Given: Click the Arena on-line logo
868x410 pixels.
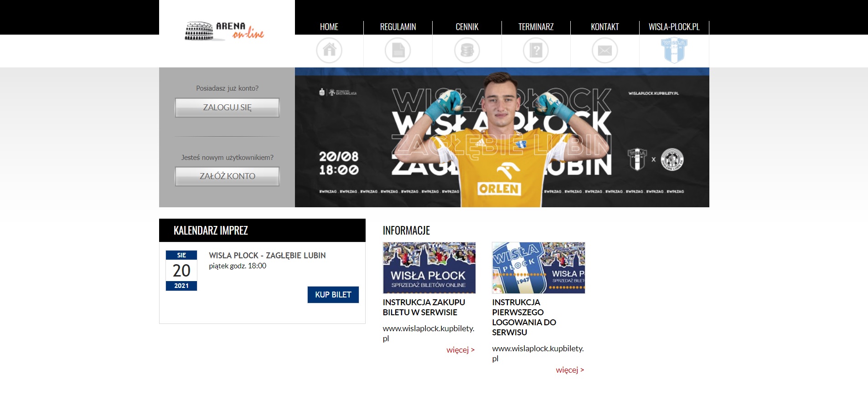Looking at the screenshot, I should 224,31.
